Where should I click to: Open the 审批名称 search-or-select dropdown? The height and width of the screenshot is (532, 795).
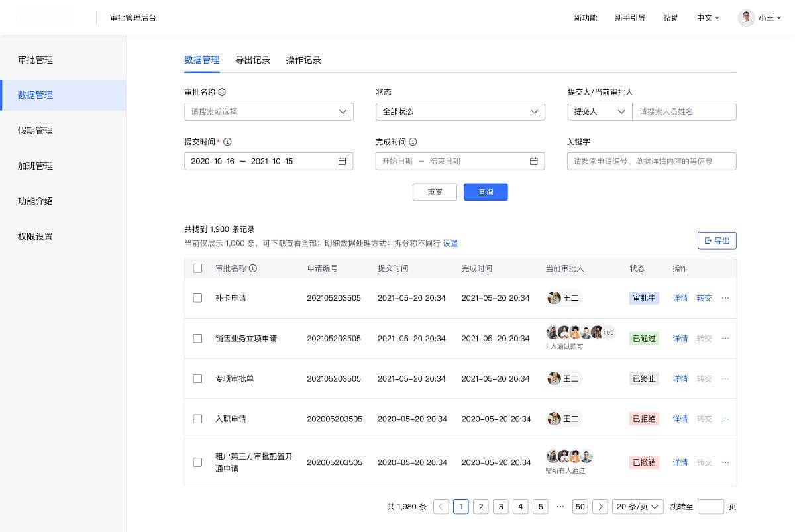coord(269,111)
